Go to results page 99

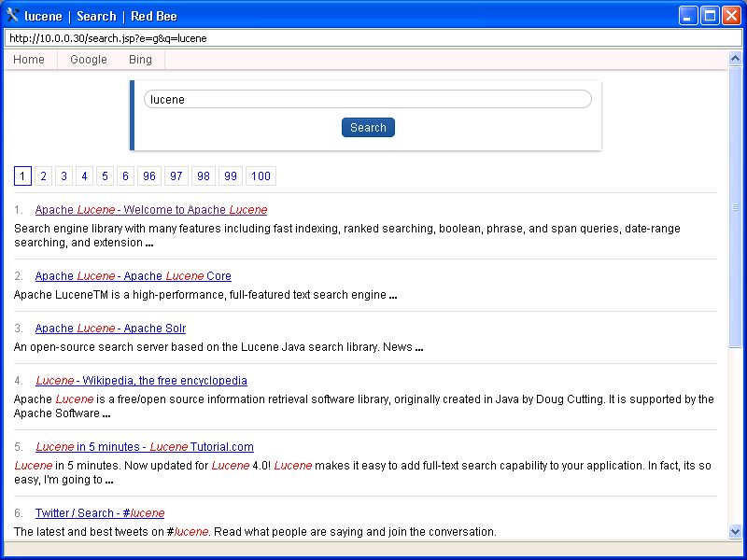231,175
